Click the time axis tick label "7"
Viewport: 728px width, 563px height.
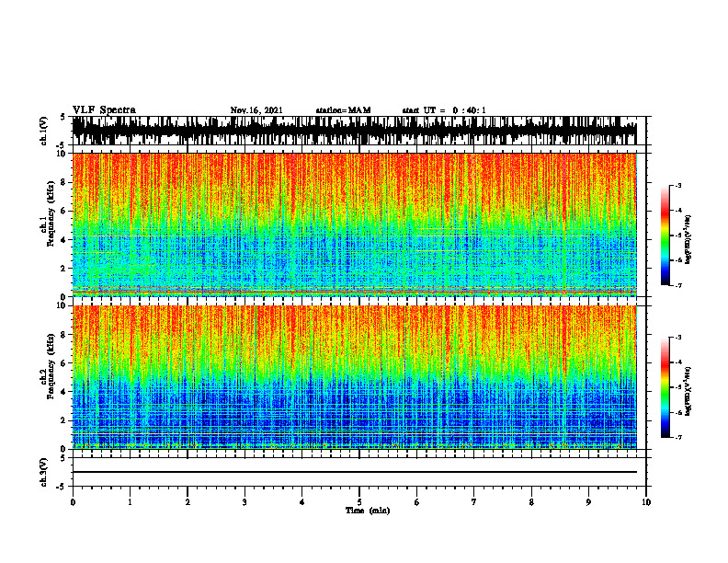474,502
